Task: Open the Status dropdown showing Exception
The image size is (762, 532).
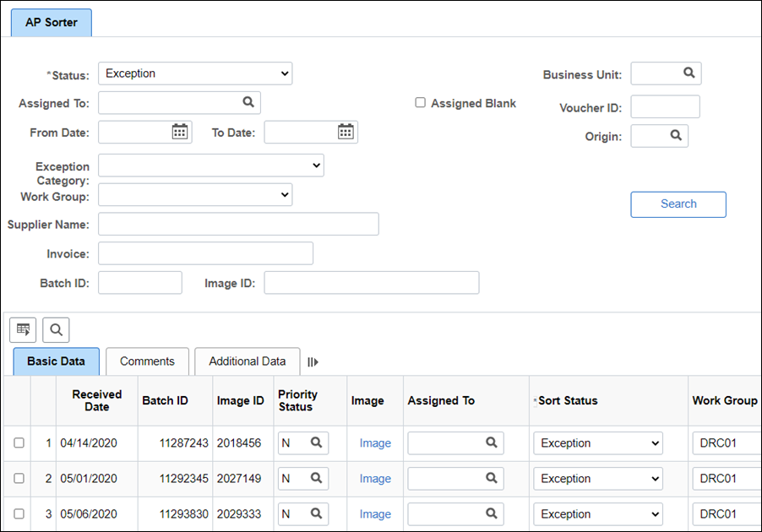Action: (195, 73)
